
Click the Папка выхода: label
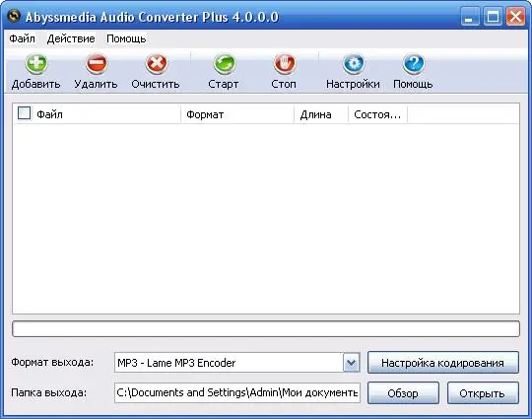49,392
